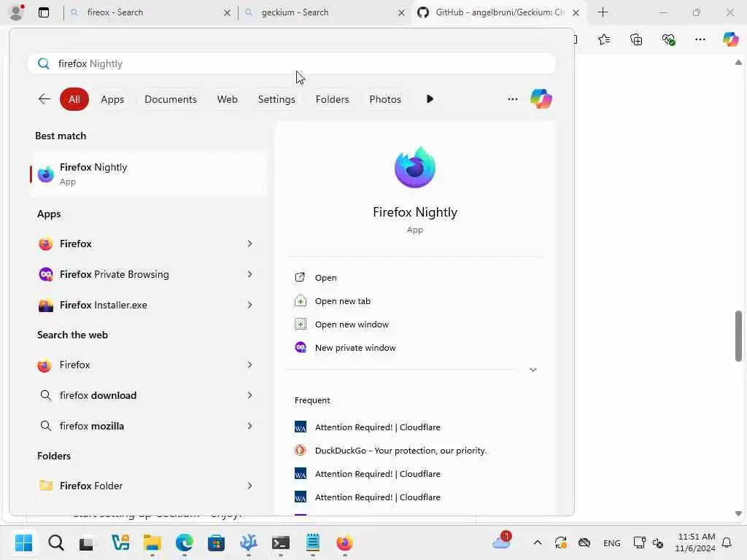Open Notepad from taskbar
Viewport: 747px width, 560px height.
coord(312,542)
